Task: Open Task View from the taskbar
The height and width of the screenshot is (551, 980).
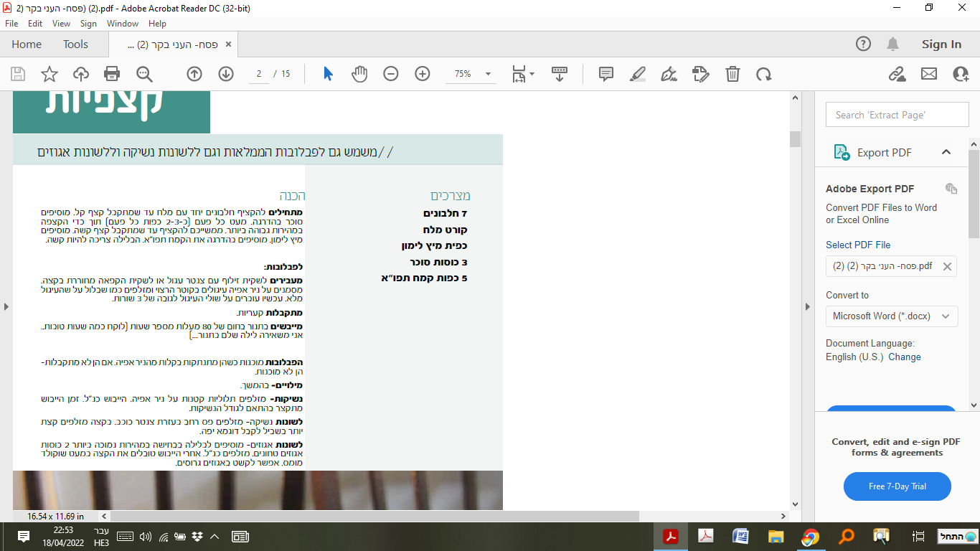Action: 918,537
